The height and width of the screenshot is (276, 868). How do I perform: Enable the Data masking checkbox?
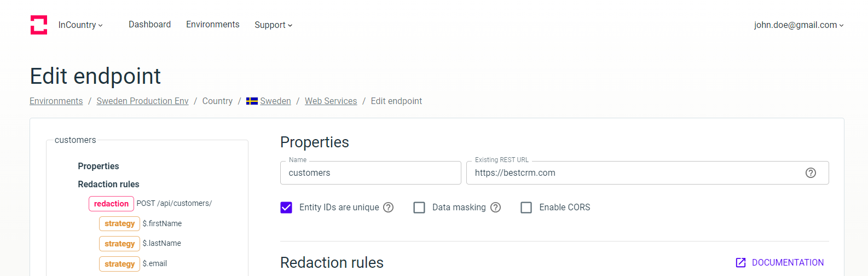419,208
